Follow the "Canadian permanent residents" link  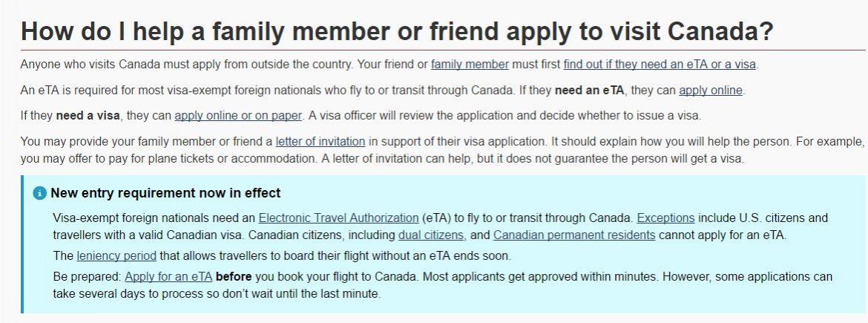click(574, 235)
